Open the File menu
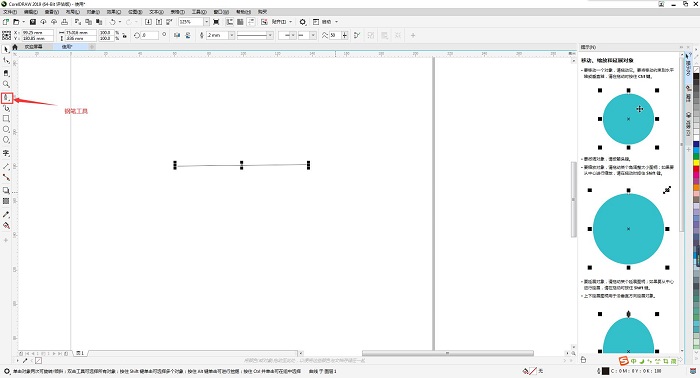The width and height of the screenshot is (700, 378). click(10, 12)
